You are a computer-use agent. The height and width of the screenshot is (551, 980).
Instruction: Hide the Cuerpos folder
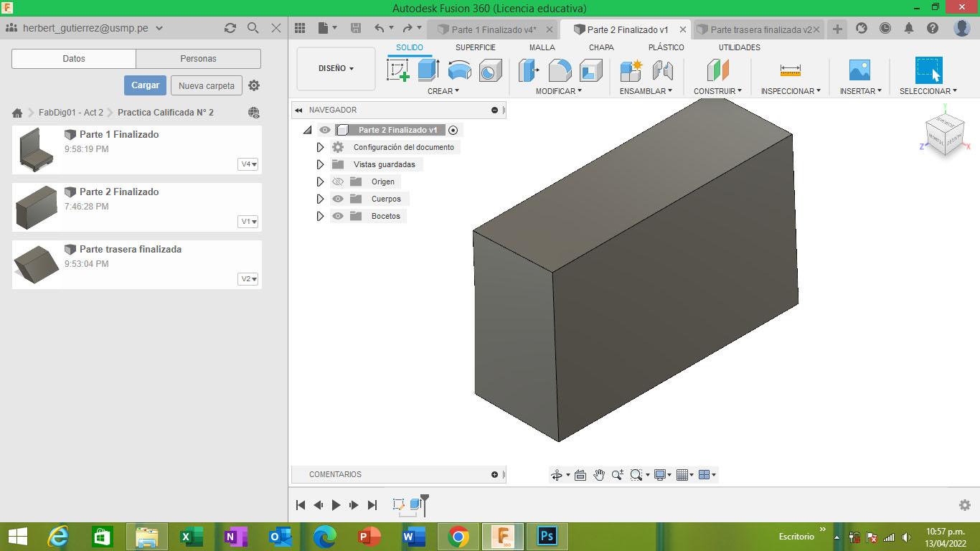(338, 199)
